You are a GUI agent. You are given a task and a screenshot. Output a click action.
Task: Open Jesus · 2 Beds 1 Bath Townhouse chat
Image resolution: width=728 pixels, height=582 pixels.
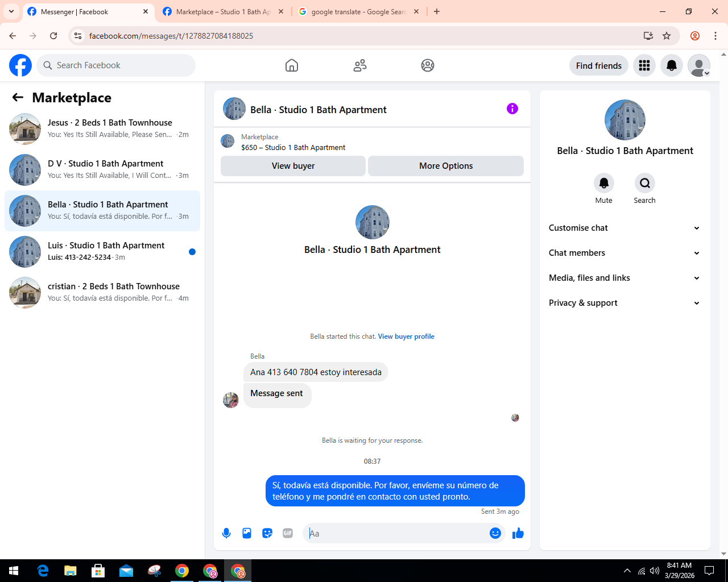102,128
